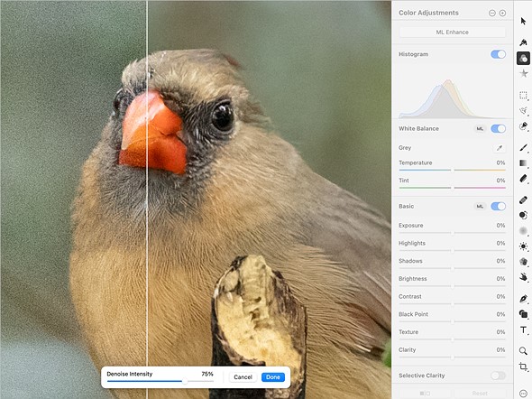Select the Crop tool

(523, 367)
